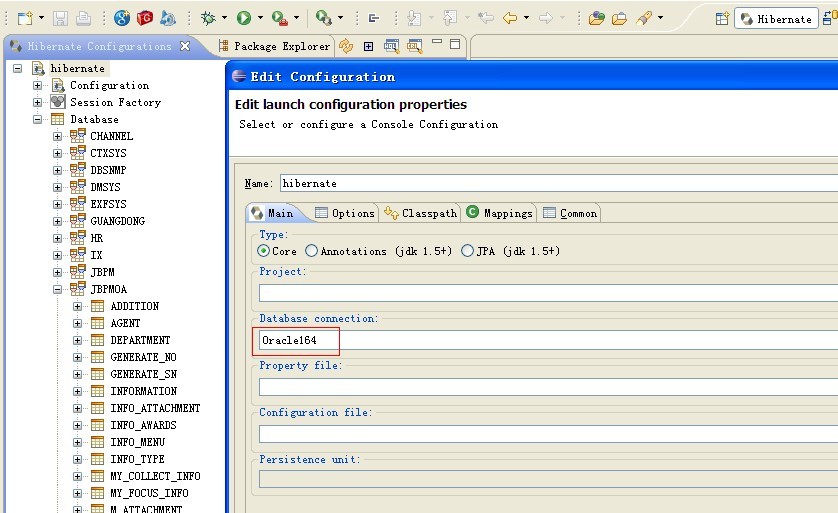Expand the GUANGDONG schema node

click(x=57, y=221)
